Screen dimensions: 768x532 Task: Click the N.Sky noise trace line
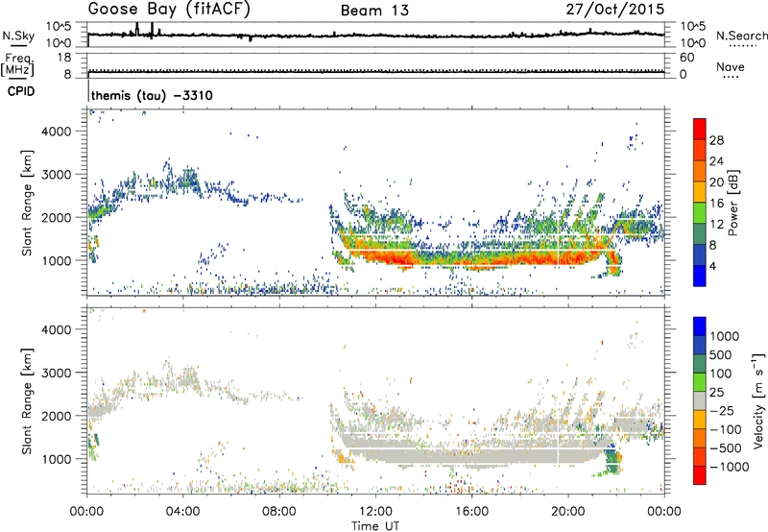coord(375,36)
